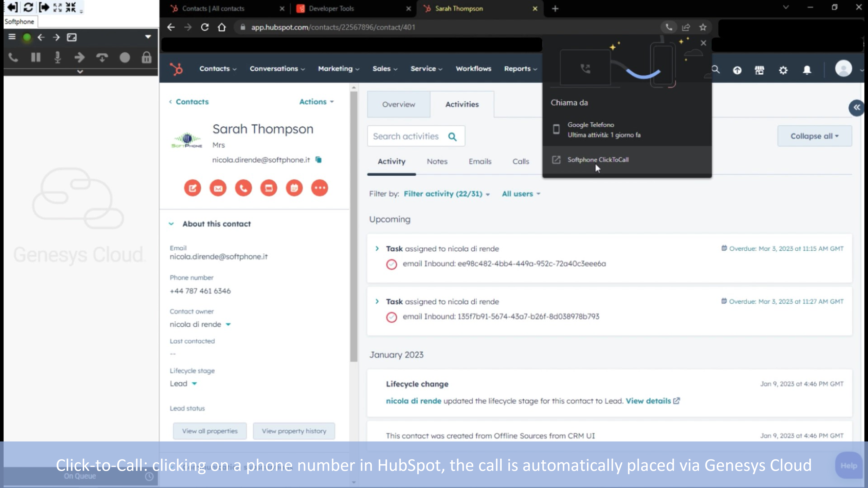
Task: Click the create note icon for the contact
Action: 192,188
